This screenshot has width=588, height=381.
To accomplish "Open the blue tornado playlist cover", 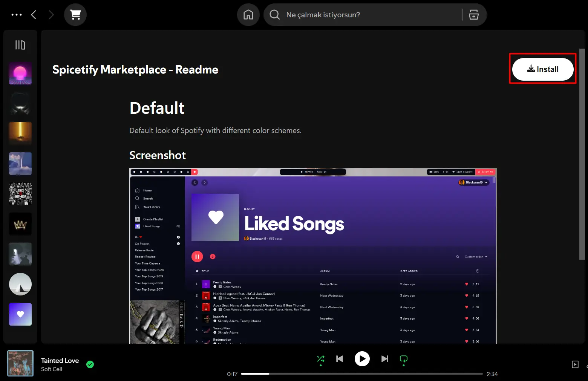I will [x=20, y=164].
